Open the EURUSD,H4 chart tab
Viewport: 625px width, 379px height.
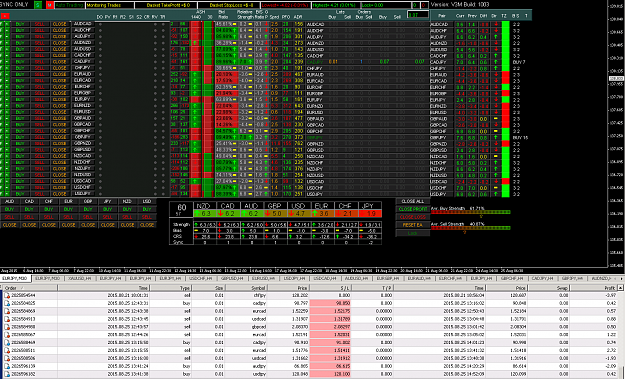[263, 279]
